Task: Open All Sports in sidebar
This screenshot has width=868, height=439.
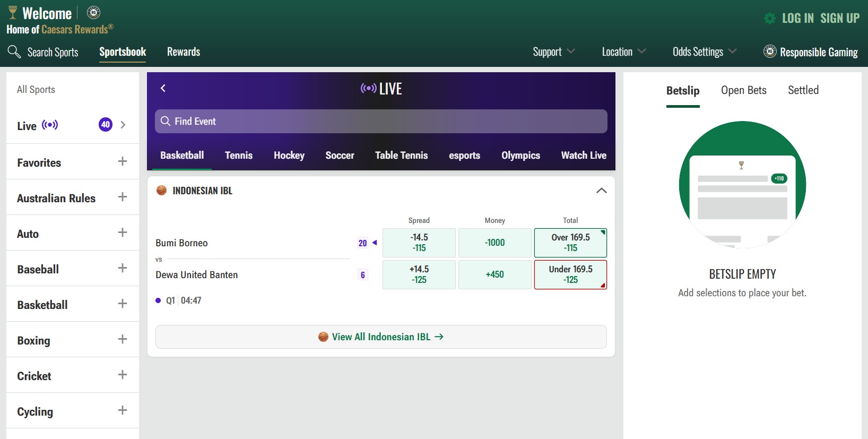Action: (36, 90)
